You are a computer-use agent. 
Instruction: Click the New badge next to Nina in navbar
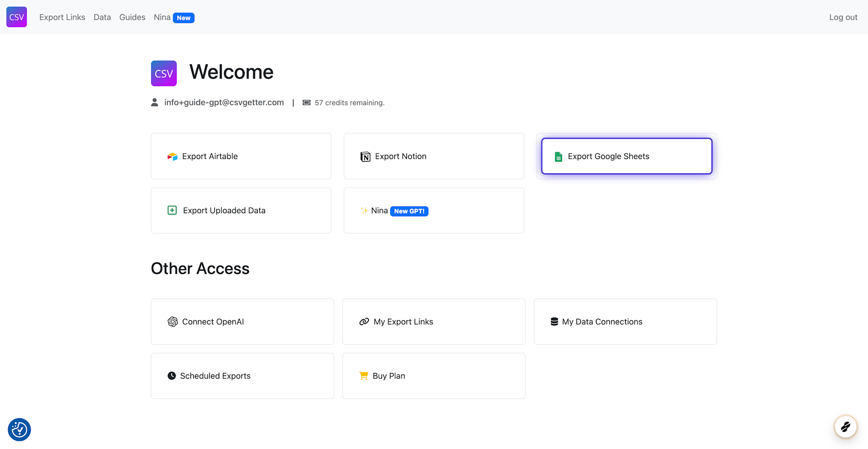coord(184,18)
